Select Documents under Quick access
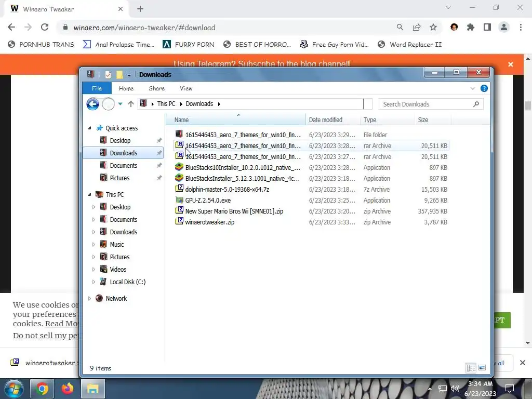This screenshot has width=532, height=399. [x=124, y=166]
